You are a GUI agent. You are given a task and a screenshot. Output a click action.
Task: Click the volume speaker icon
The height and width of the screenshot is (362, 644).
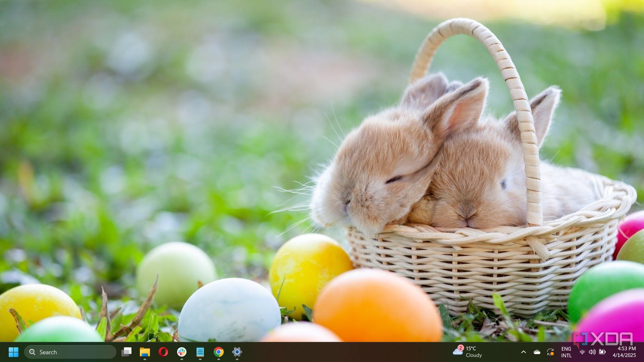pos(592,352)
